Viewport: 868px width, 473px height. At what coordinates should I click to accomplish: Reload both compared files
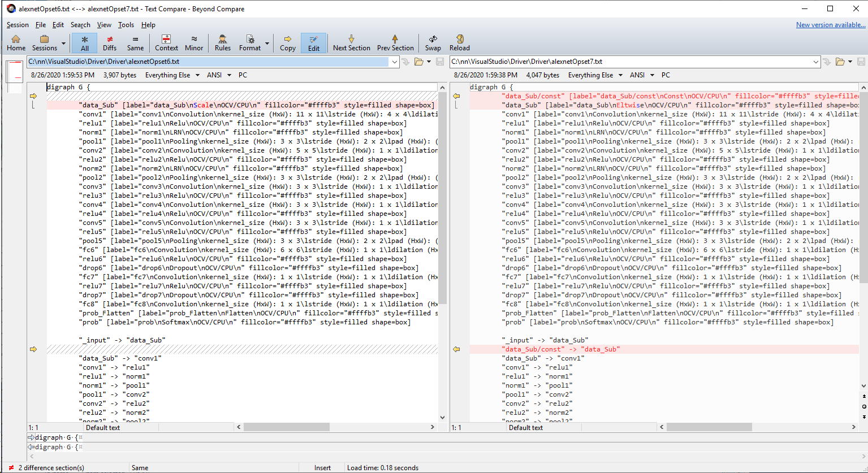(459, 42)
